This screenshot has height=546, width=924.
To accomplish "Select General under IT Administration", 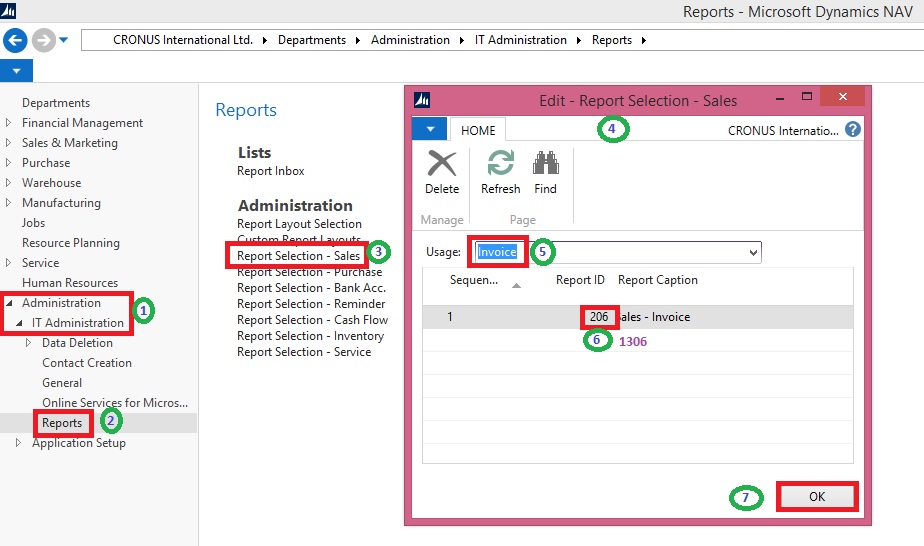I will click(62, 383).
